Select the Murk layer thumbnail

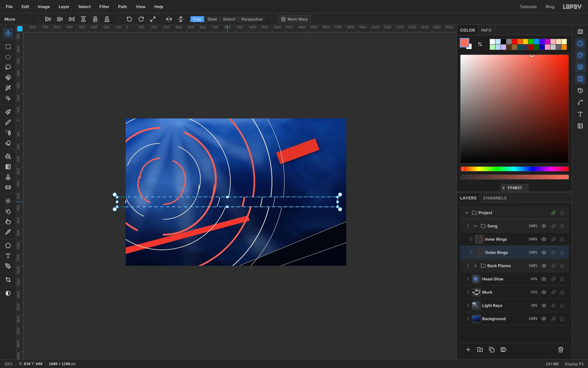coord(476,292)
